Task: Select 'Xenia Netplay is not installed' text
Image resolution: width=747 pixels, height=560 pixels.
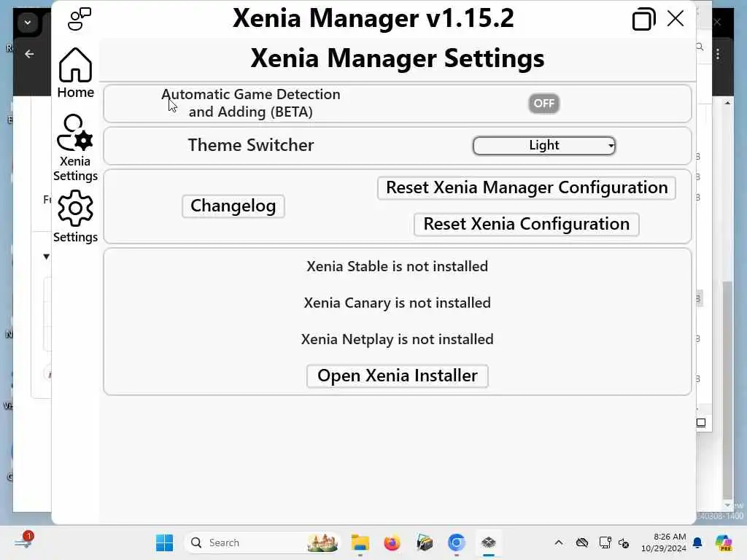Action: pos(397,340)
